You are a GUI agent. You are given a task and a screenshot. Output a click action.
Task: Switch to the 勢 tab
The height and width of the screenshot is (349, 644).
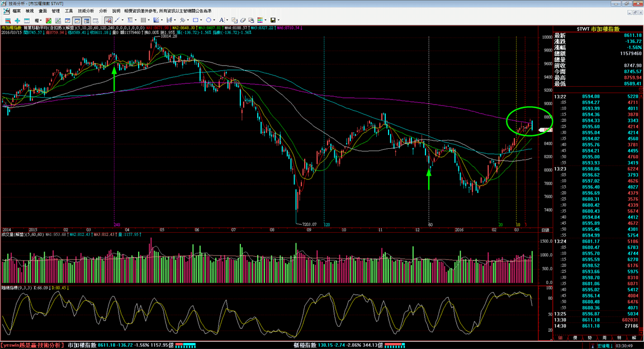(590, 338)
